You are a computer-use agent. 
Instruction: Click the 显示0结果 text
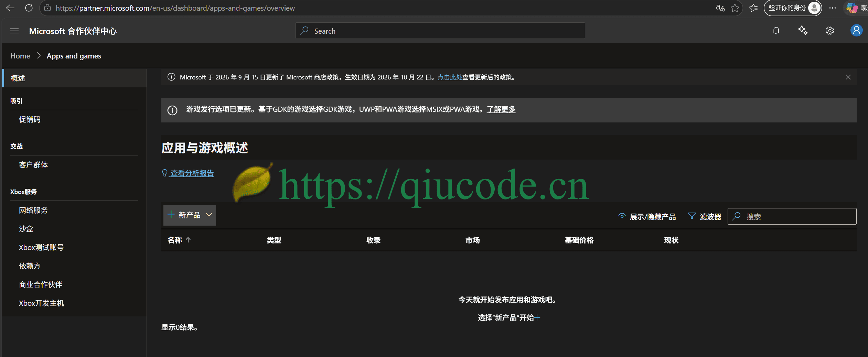point(180,327)
